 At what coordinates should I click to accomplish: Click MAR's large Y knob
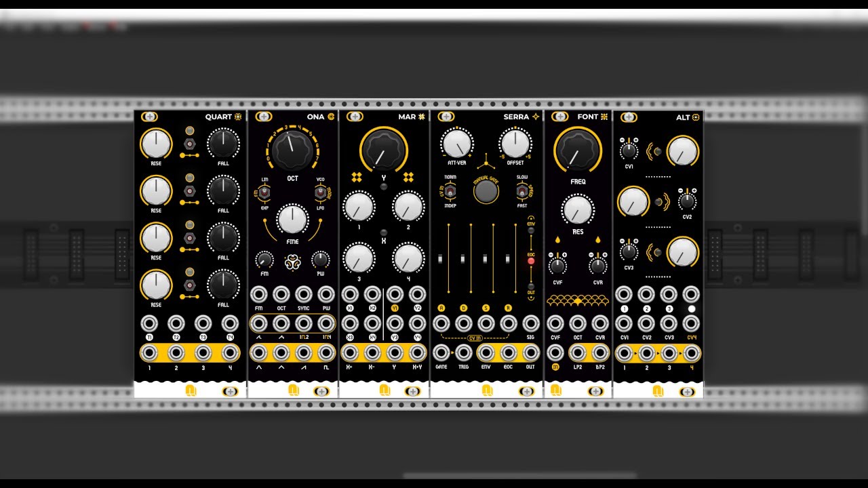tap(383, 150)
